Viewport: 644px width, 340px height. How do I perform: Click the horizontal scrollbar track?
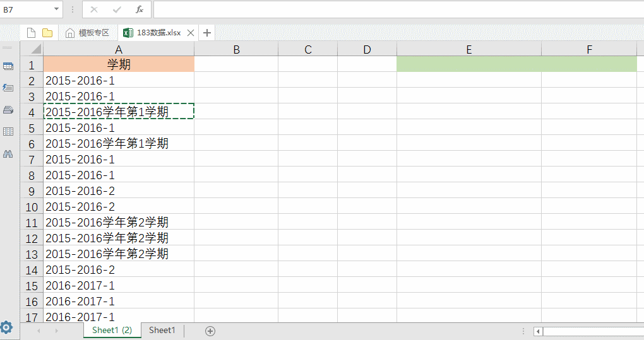[x=593, y=331]
